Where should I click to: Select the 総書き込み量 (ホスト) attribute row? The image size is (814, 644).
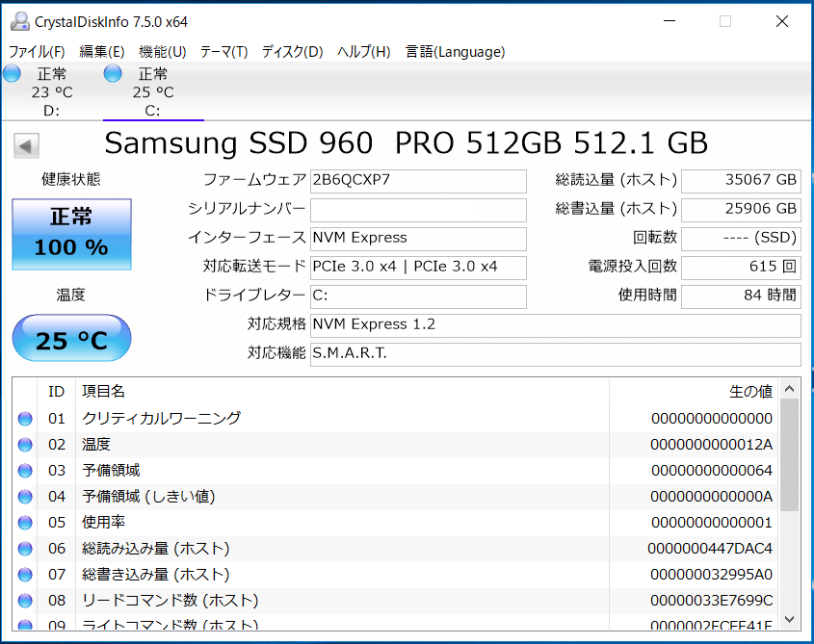395,575
